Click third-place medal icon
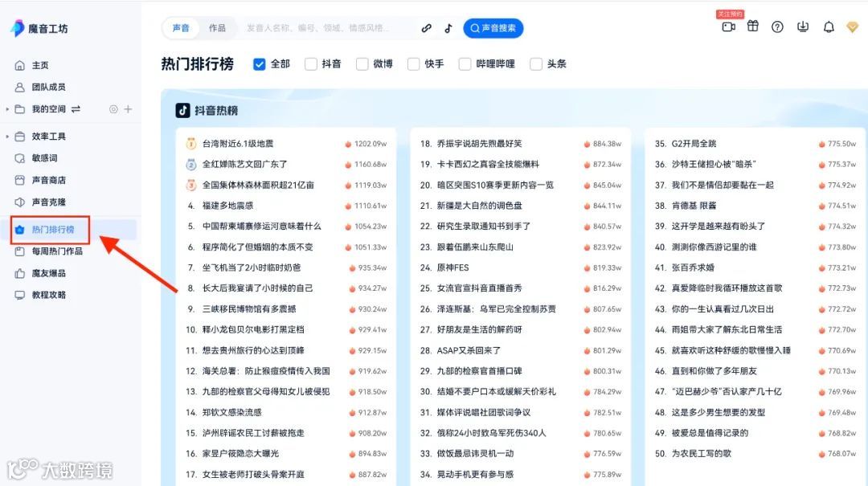The width and height of the screenshot is (868, 486). coord(191,185)
